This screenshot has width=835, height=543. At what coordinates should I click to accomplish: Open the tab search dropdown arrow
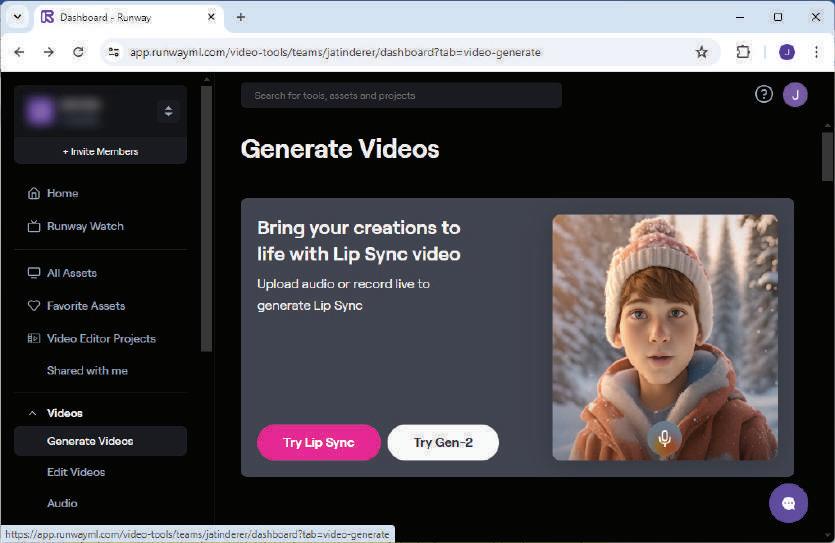click(17, 17)
